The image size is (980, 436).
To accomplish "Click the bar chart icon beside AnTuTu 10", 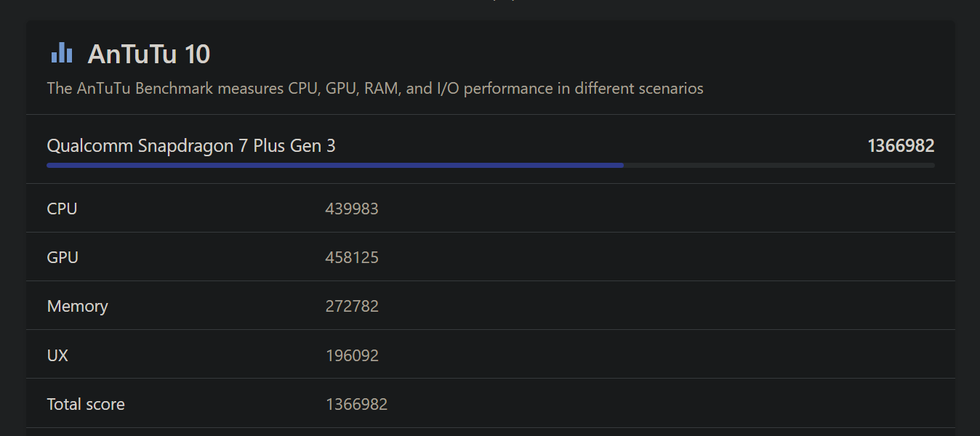I will [x=62, y=52].
